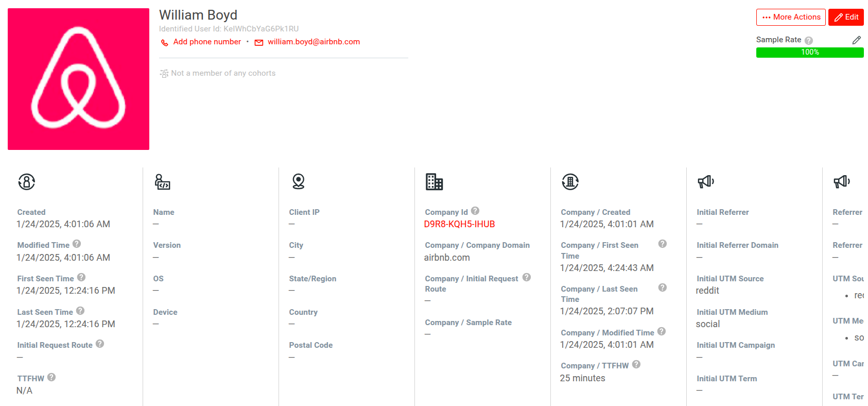This screenshot has width=868, height=406.
Task: Click the William Boyd name heading
Action: pos(198,15)
